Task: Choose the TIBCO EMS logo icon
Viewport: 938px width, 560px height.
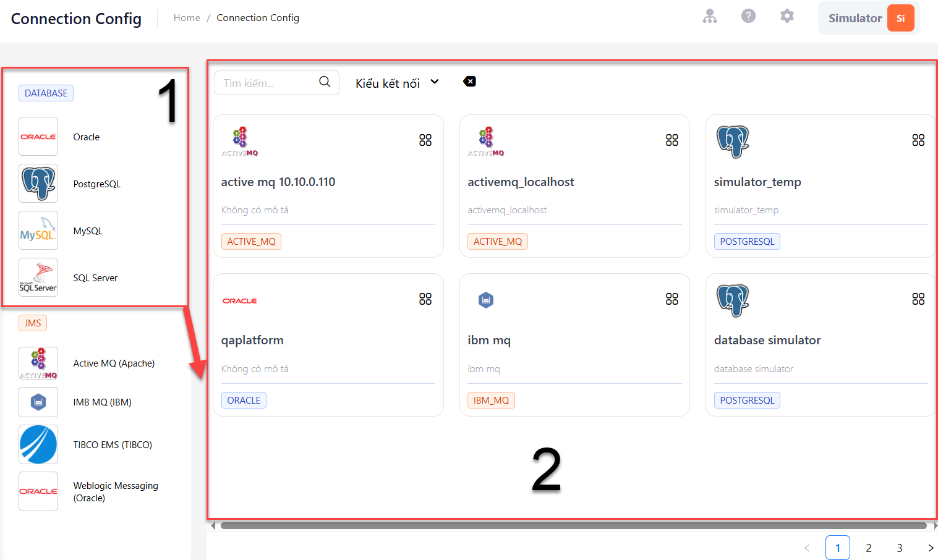Action: pos(38,444)
